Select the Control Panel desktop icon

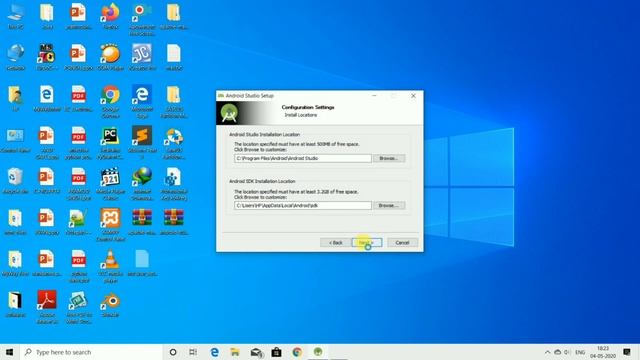click(x=16, y=140)
